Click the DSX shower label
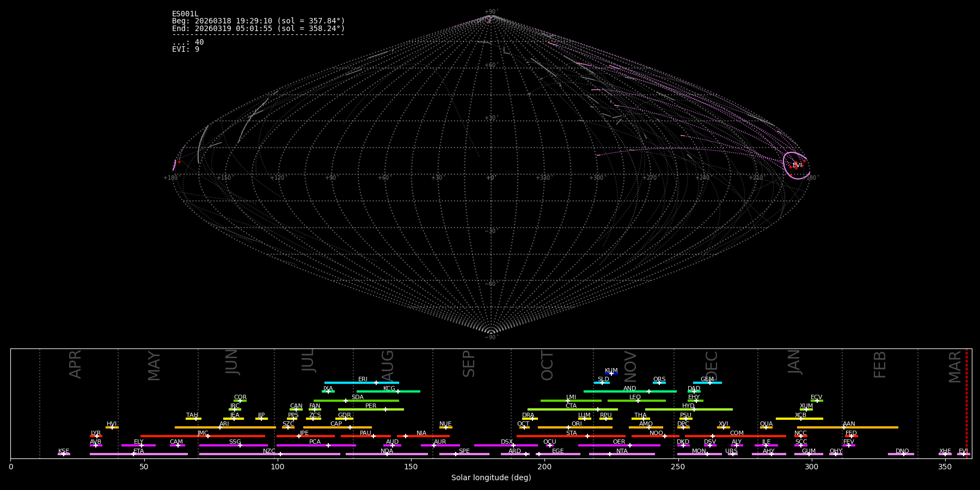The width and height of the screenshot is (980, 490). coord(507,442)
